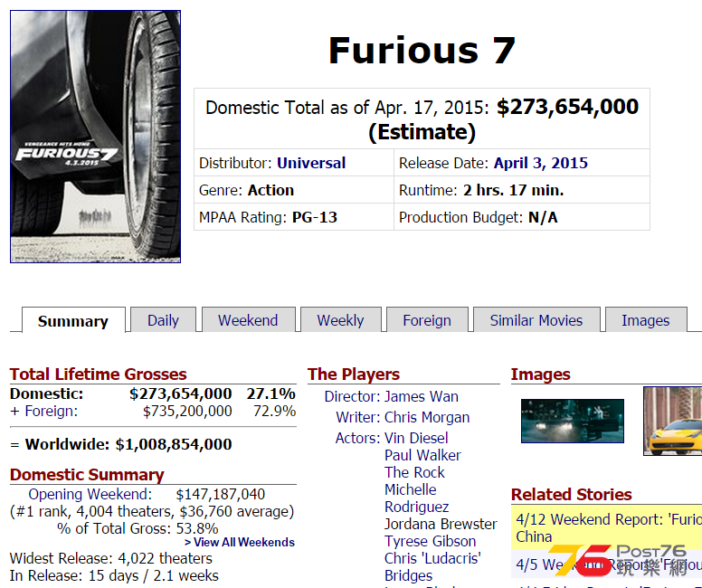Switch to the Daily tab

point(163,320)
